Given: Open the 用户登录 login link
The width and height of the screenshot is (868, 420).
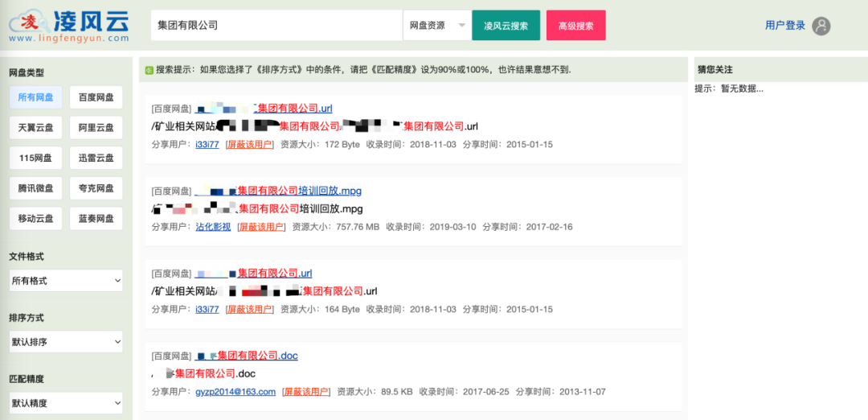Looking at the screenshot, I should tap(785, 26).
